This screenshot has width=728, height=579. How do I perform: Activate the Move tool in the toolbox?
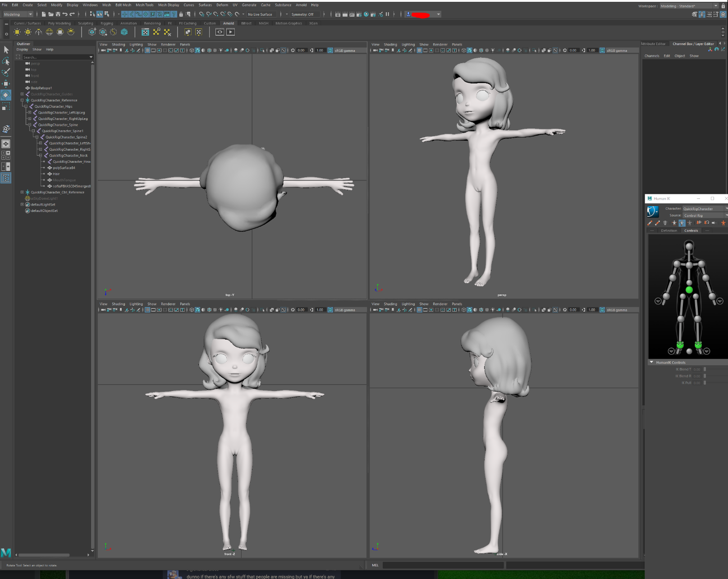[x=6, y=84]
